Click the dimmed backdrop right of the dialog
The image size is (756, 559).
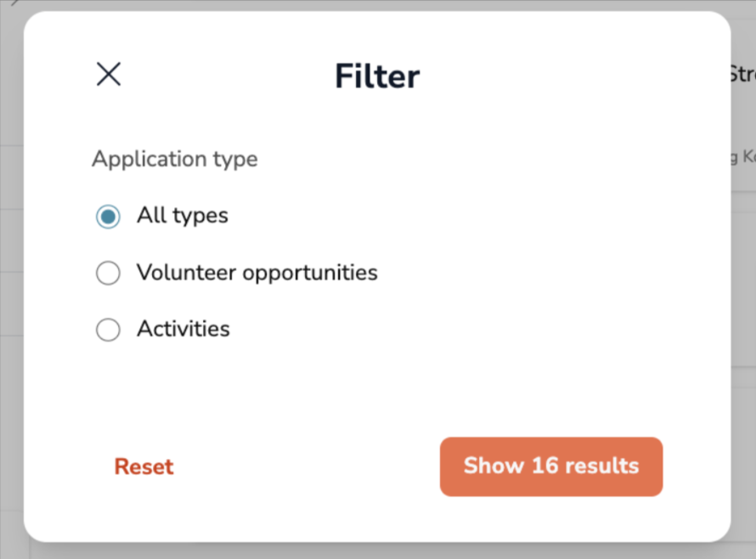coord(744,280)
